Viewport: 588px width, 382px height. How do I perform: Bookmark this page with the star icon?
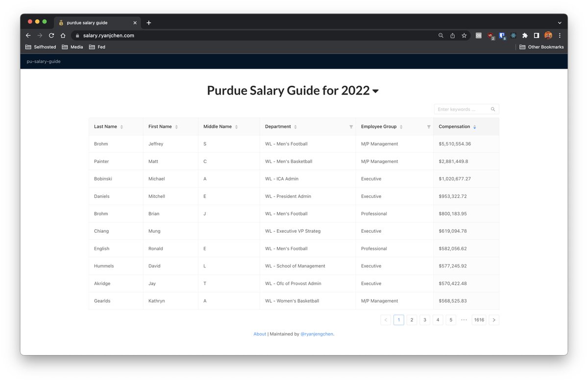(464, 35)
